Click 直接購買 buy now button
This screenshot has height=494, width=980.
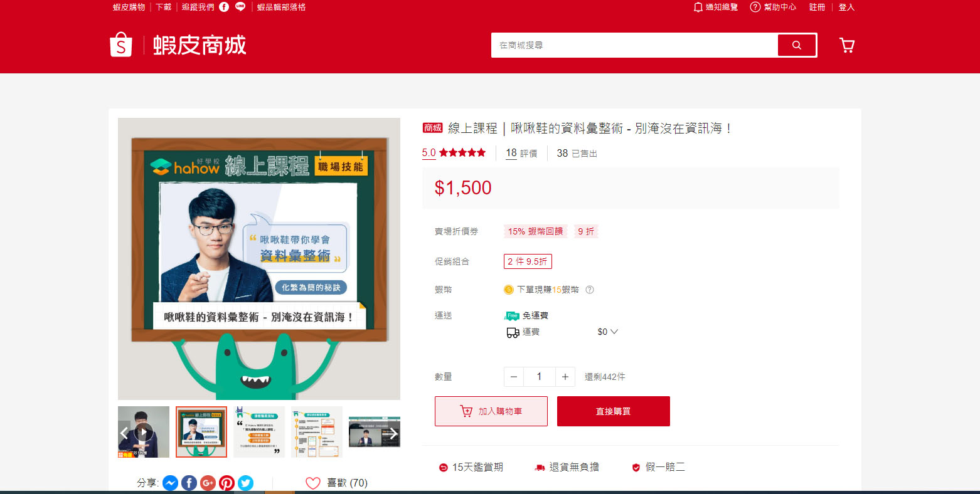pos(613,411)
